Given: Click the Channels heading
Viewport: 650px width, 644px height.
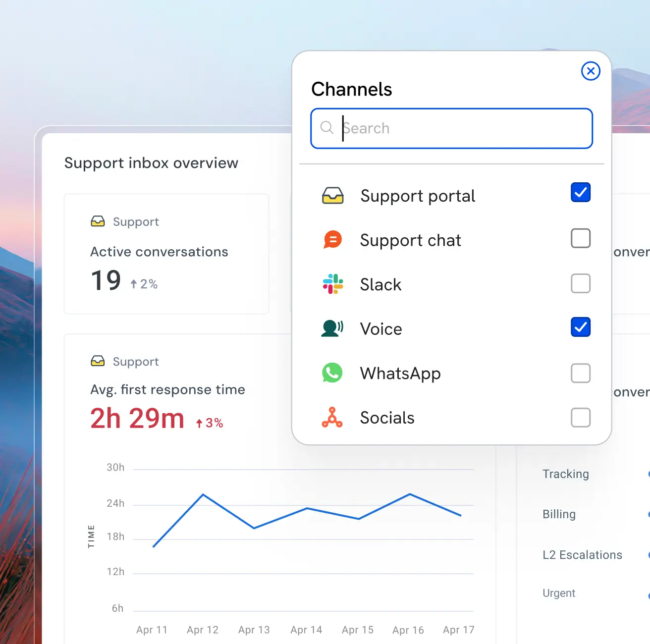Looking at the screenshot, I should click(x=352, y=89).
